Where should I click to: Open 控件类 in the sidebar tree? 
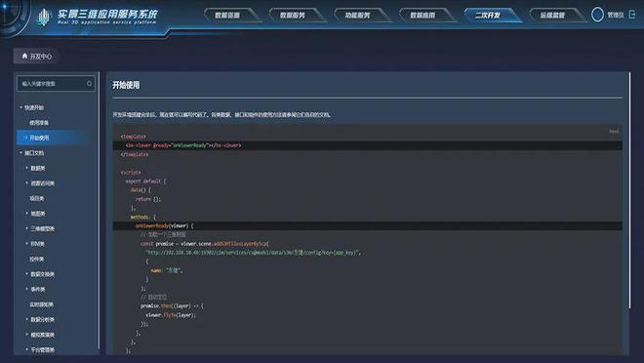click(x=36, y=259)
